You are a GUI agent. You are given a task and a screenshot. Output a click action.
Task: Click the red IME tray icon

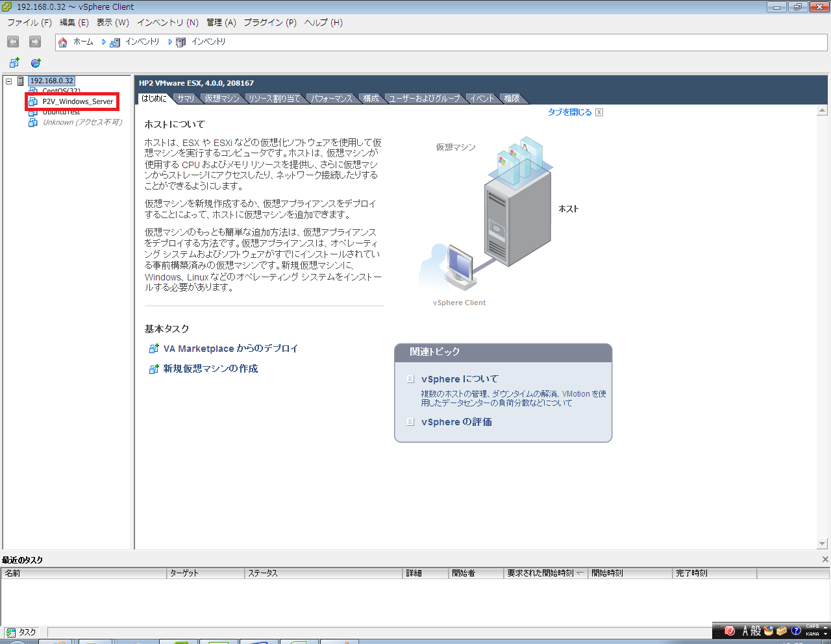(x=730, y=630)
